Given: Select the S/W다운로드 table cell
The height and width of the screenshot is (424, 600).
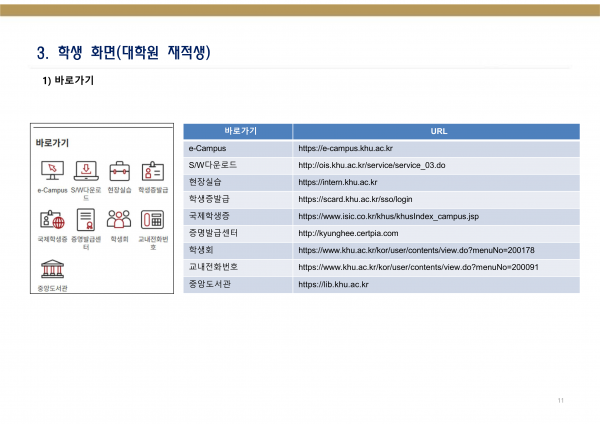Looking at the screenshot, I should pyautogui.click(x=238, y=165).
